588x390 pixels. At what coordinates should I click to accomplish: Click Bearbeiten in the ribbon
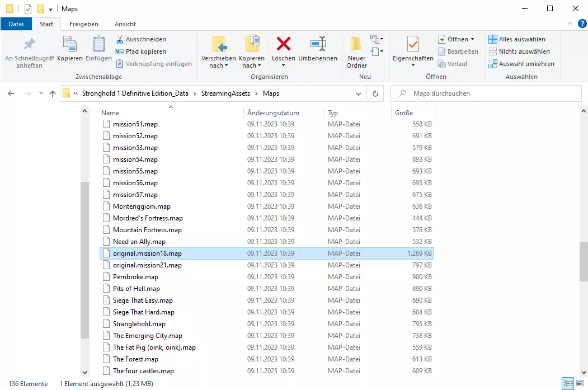458,51
